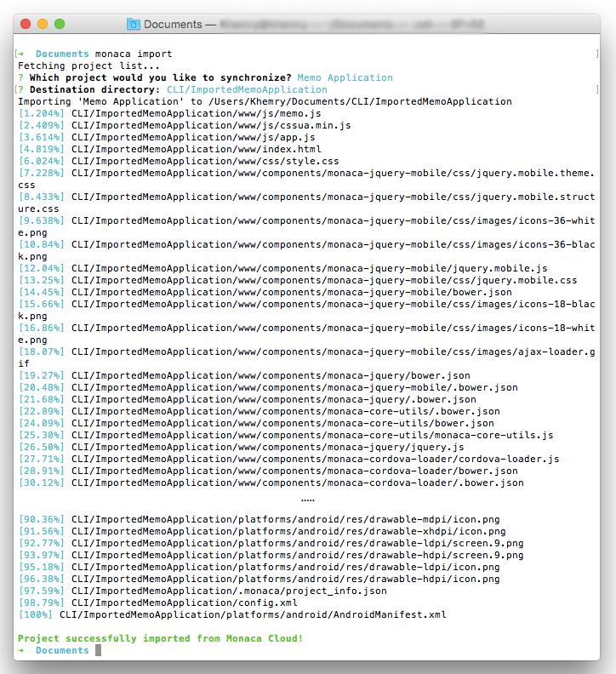The image size is (616, 674).
Task: Click the [98.79%] config.xml line
Action: [x=157, y=603]
